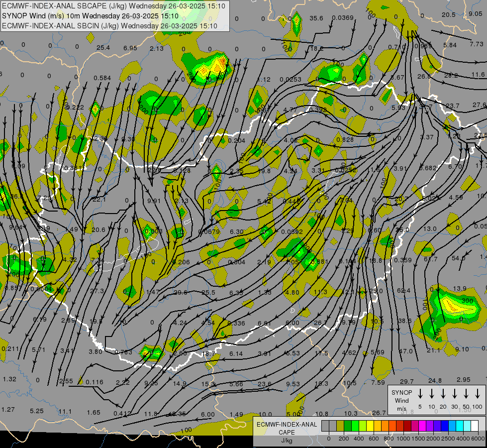Click the value 9.91 on map
Screen dimensions: 487x448
tap(154, 201)
